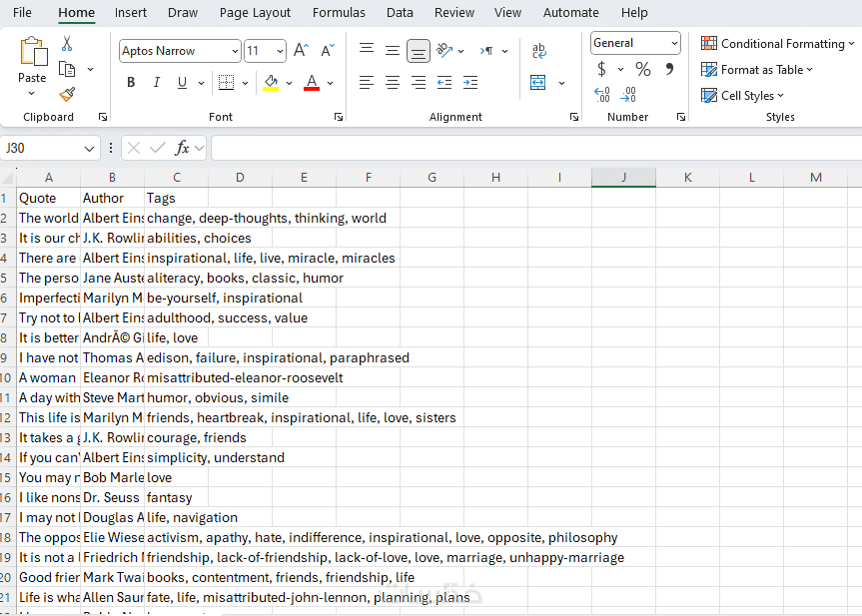Select column J header
Viewport: 862px width, 616px height.
point(623,178)
